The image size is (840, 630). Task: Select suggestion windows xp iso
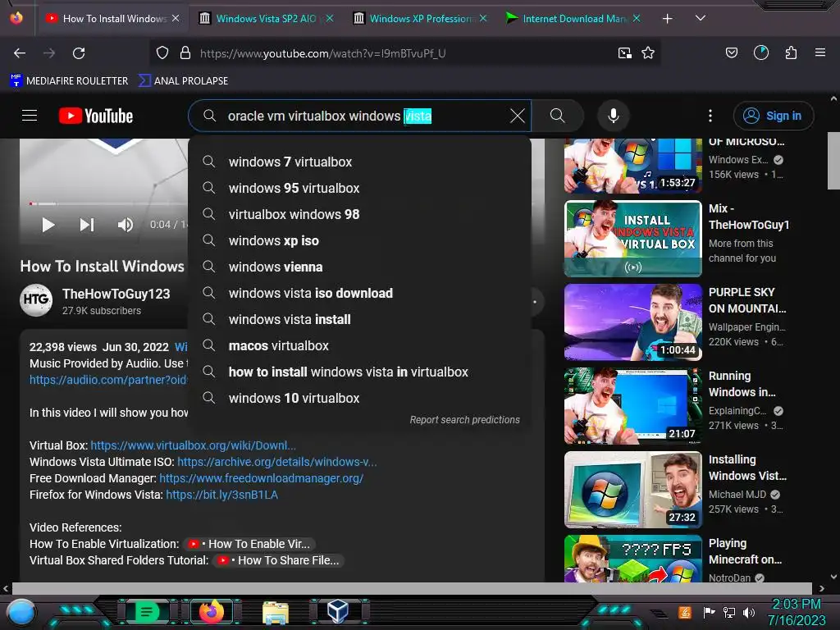click(359, 240)
